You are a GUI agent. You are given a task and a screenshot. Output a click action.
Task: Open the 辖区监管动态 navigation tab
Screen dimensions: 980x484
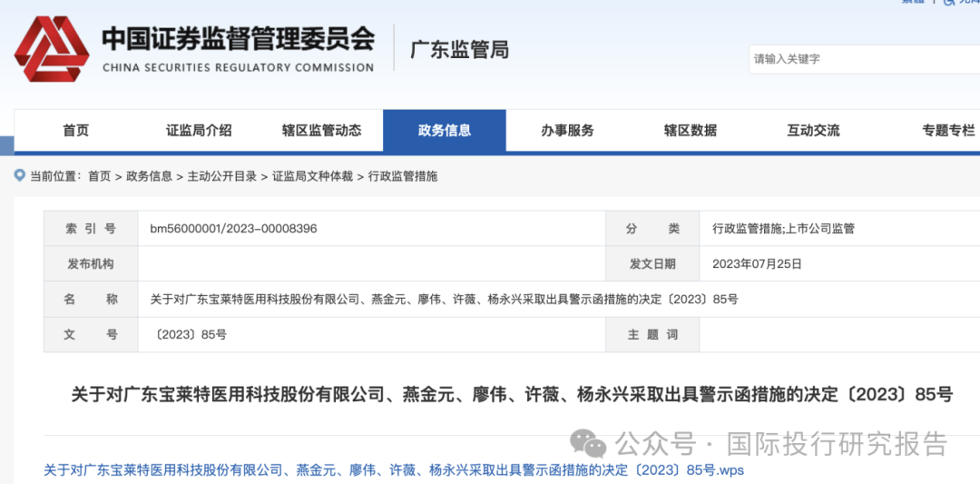pos(322,131)
